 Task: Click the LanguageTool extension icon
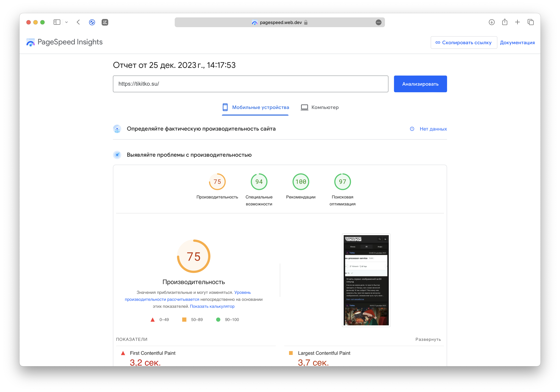pyautogui.click(x=105, y=22)
